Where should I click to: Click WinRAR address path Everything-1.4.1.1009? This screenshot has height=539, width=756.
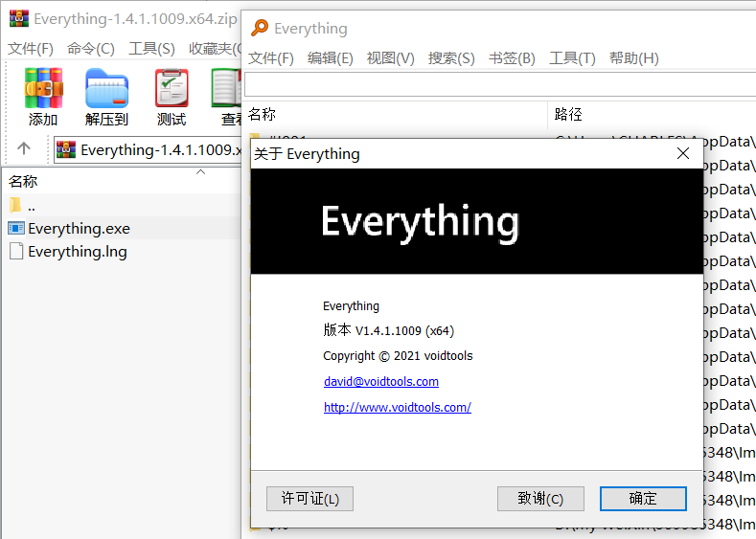161,149
